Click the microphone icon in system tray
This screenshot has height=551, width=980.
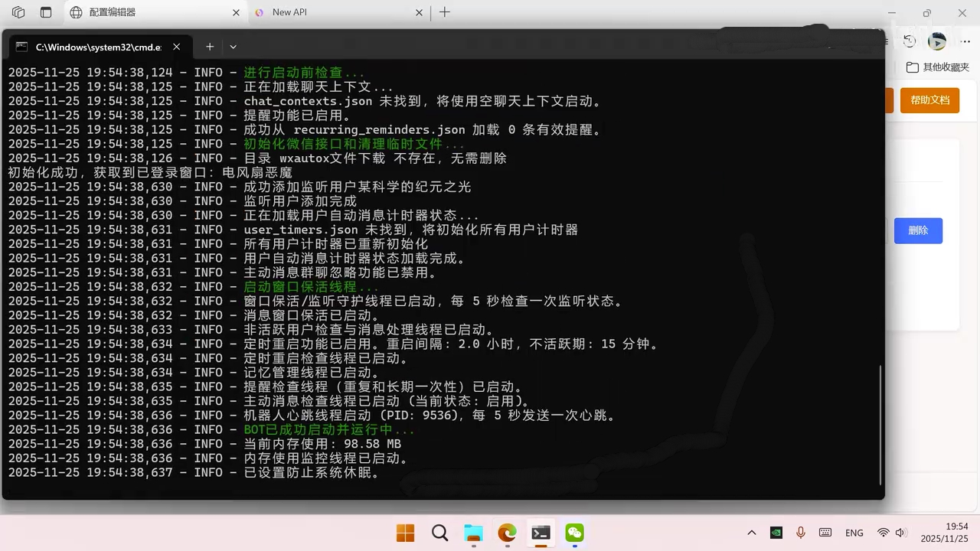coord(801,533)
